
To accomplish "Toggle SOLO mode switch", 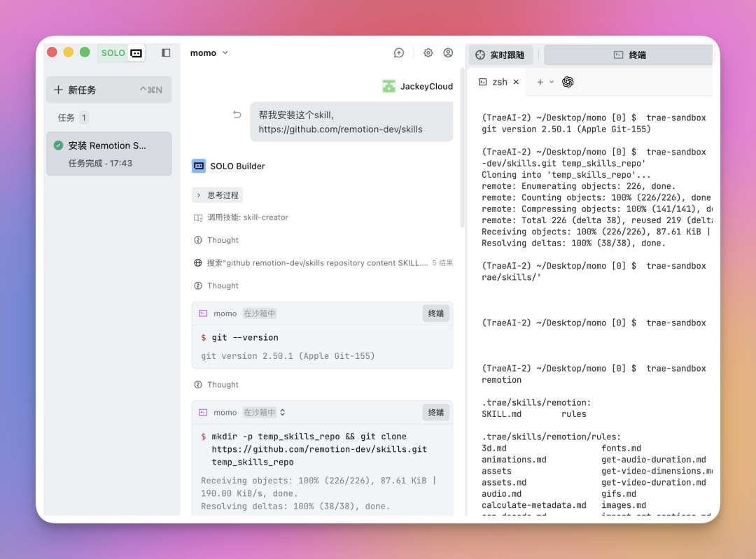I will coord(122,53).
